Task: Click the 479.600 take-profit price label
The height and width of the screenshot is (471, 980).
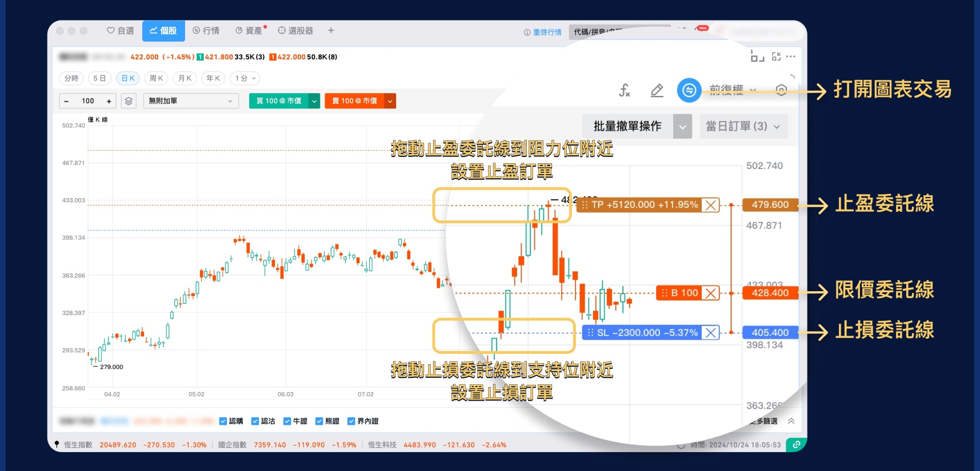Action: pyautogui.click(x=770, y=205)
